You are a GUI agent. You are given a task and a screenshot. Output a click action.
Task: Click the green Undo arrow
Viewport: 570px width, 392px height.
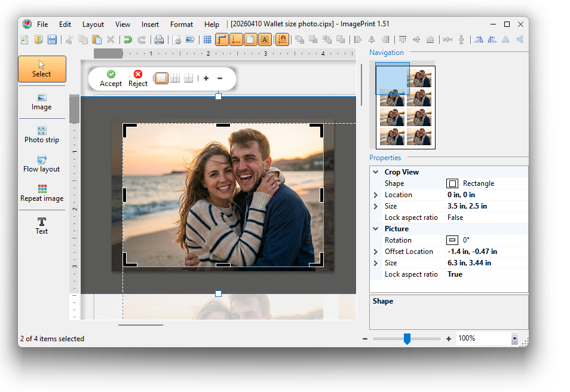coord(128,40)
